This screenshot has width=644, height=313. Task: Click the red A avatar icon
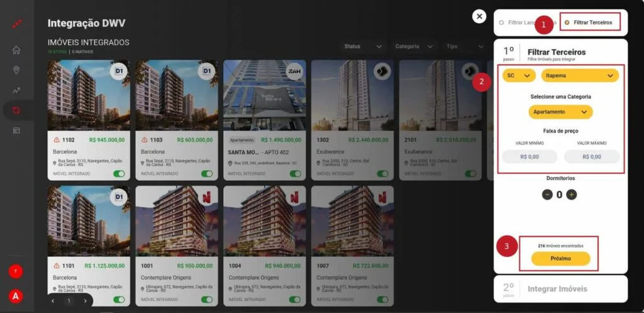pos(16,296)
